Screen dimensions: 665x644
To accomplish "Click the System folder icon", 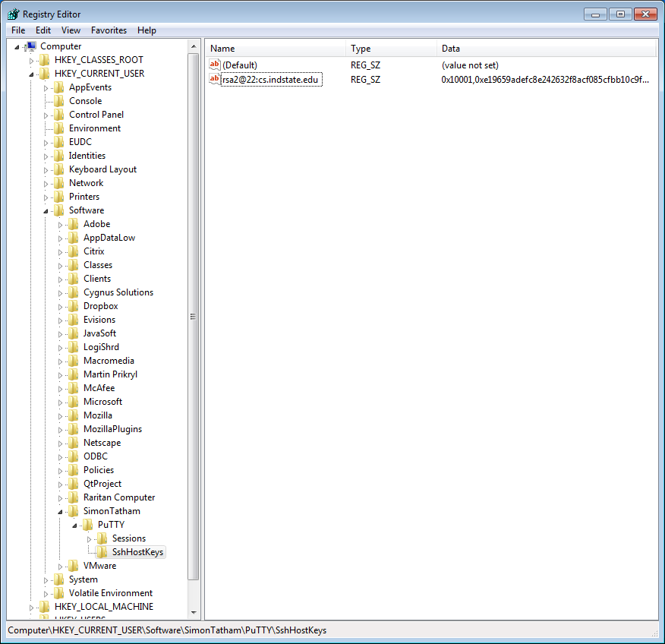I will pos(59,579).
